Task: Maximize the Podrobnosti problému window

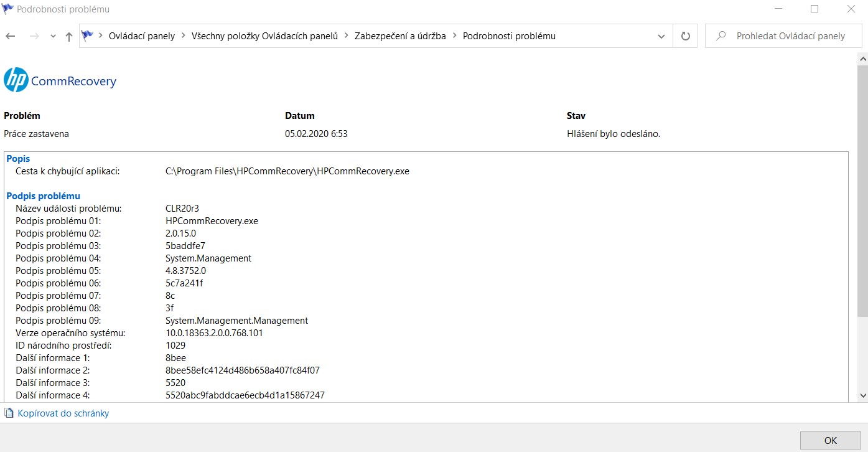Action: click(x=814, y=9)
